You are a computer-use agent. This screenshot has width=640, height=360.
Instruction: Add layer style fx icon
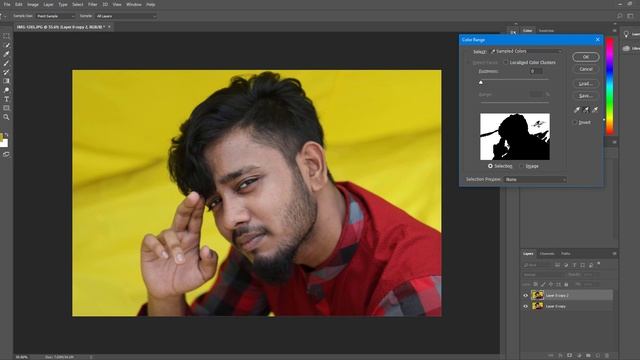point(560,356)
